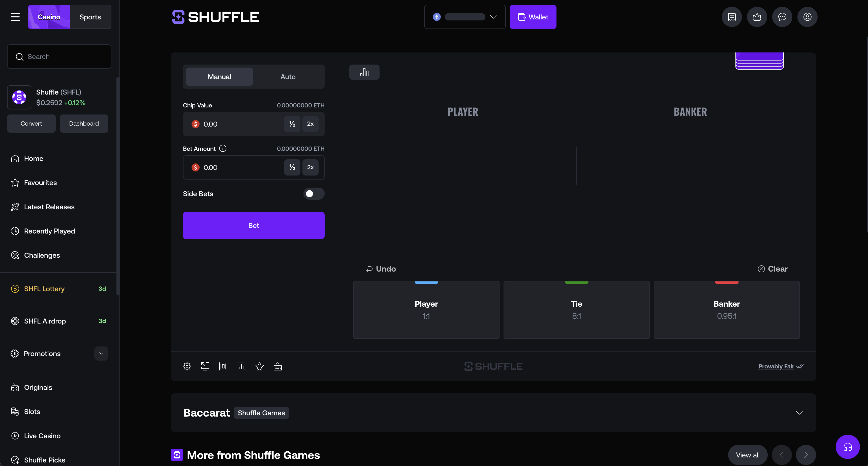Image resolution: width=868 pixels, height=466 pixels.
Task: Open the VIP crown icon
Action: coord(757,17)
